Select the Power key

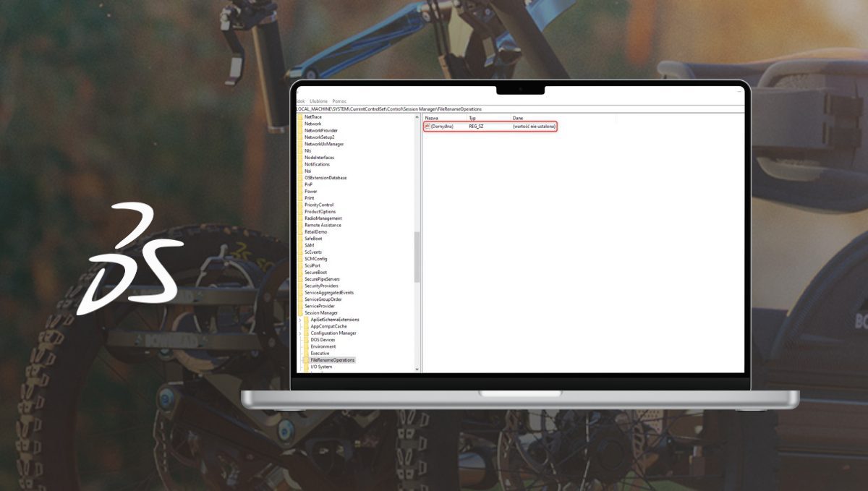[311, 191]
